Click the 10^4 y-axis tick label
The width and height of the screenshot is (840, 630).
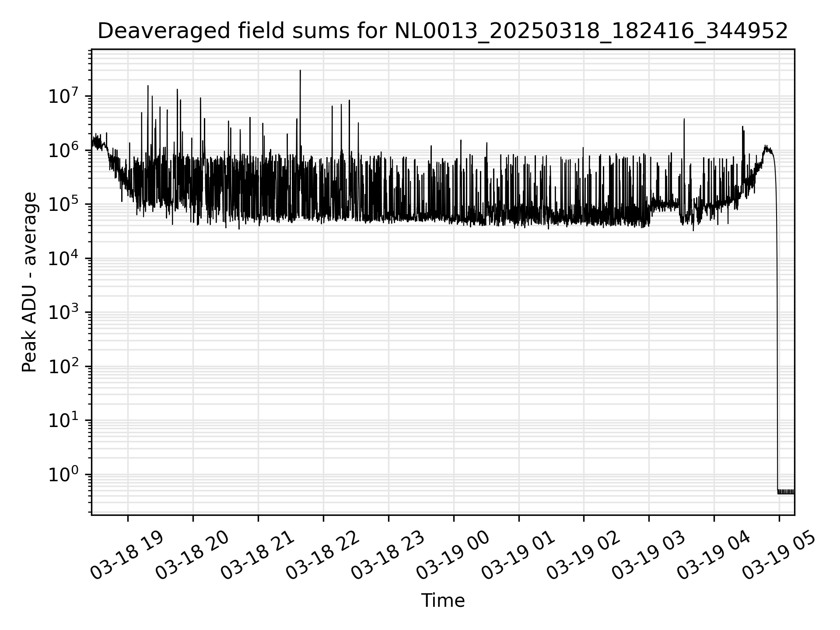(x=63, y=258)
